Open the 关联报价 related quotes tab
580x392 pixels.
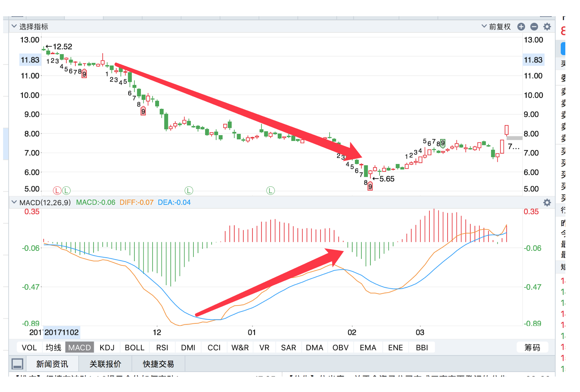point(105,363)
